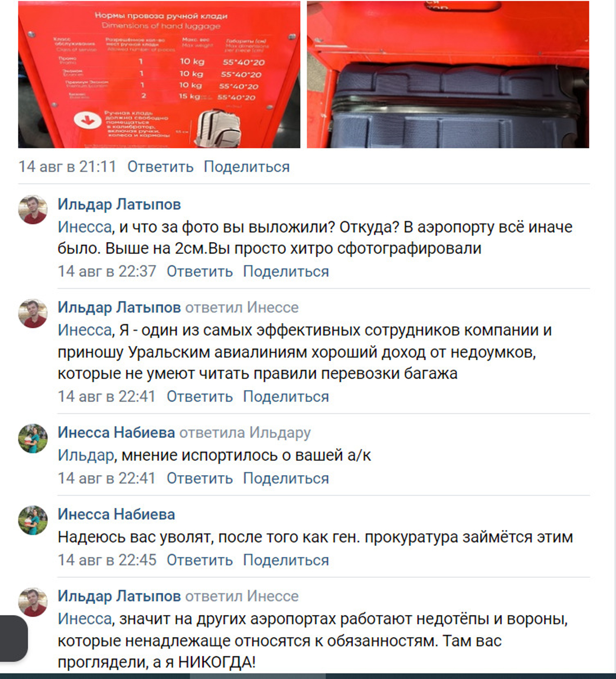616x679 pixels.
Task: Share the 22:45 comment
Action: [286, 560]
